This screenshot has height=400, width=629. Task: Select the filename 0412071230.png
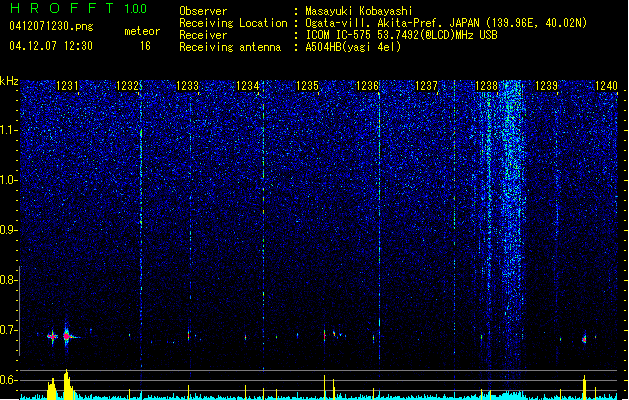coord(51,27)
